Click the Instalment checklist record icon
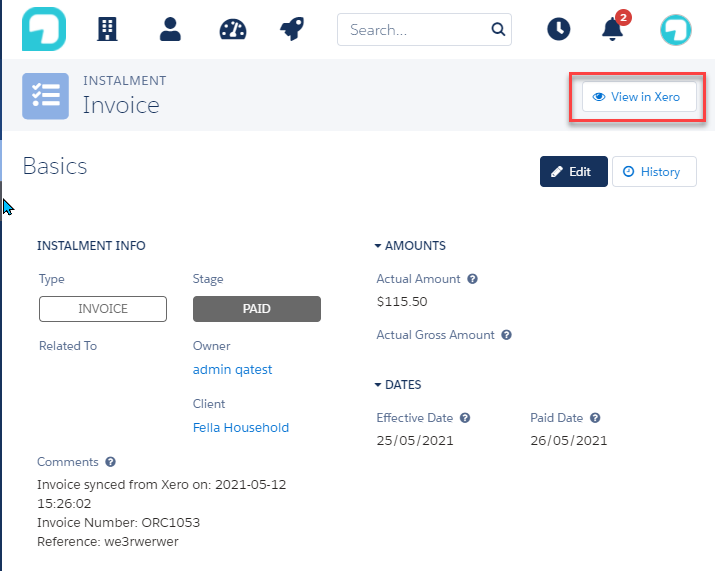The width and height of the screenshot is (715, 571). pyautogui.click(x=46, y=96)
